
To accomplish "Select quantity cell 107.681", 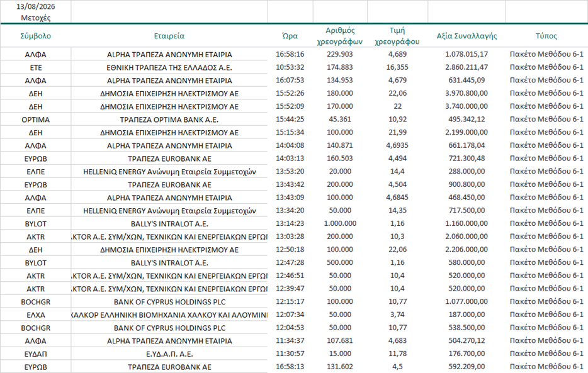I will pos(340,341).
